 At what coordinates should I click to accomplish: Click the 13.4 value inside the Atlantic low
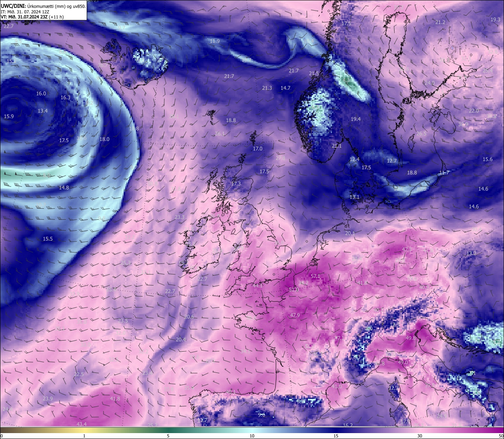pyautogui.click(x=43, y=111)
